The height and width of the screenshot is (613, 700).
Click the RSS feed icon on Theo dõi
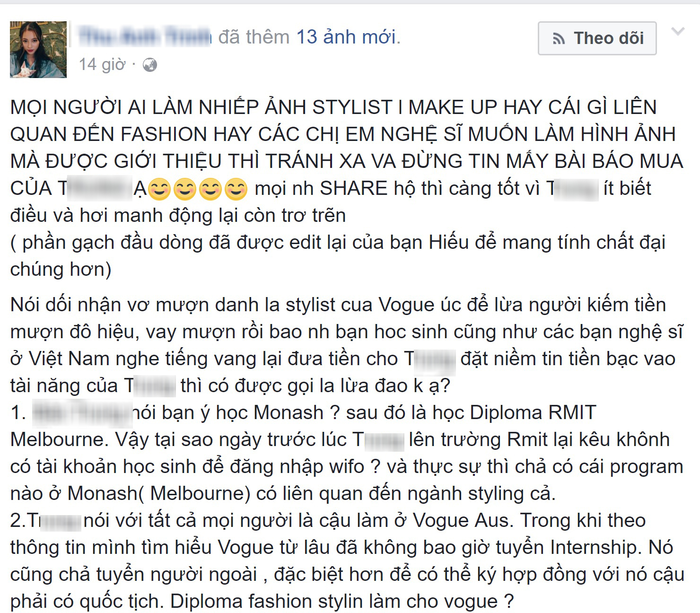click(x=559, y=39)
